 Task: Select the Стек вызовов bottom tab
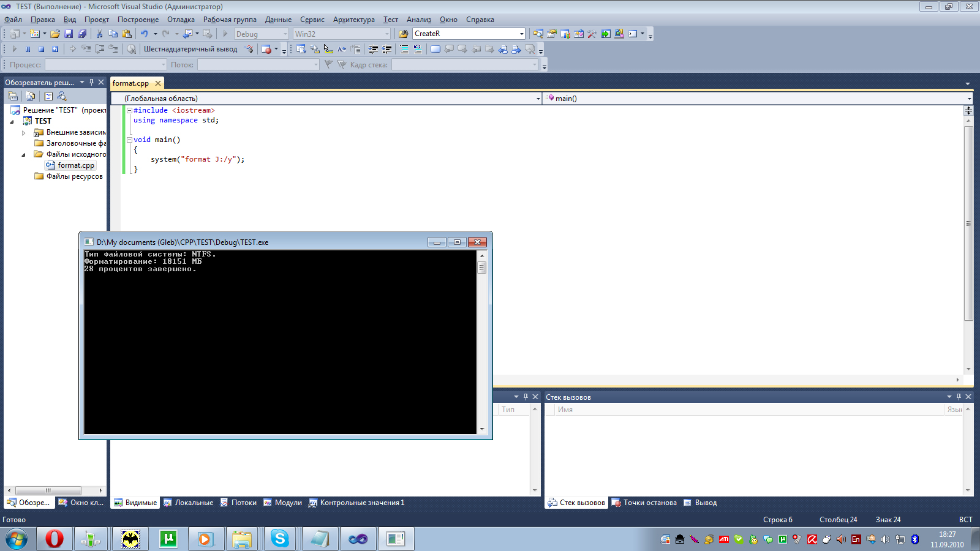576,503
